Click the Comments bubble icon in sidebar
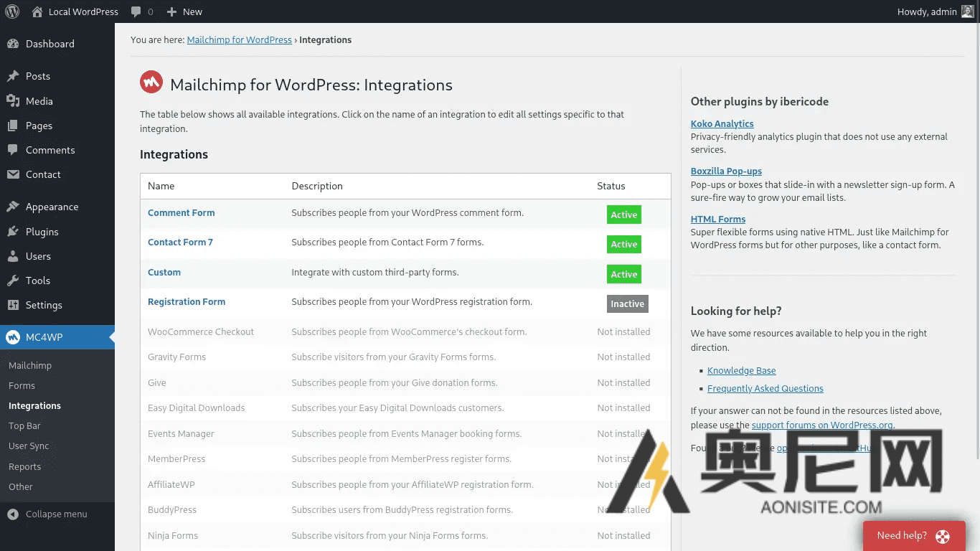 tap(13, 150)
